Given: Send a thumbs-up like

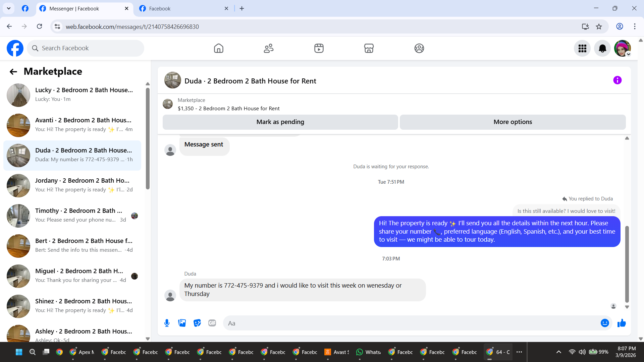Looking at the screenshot, I should point(622,323).
